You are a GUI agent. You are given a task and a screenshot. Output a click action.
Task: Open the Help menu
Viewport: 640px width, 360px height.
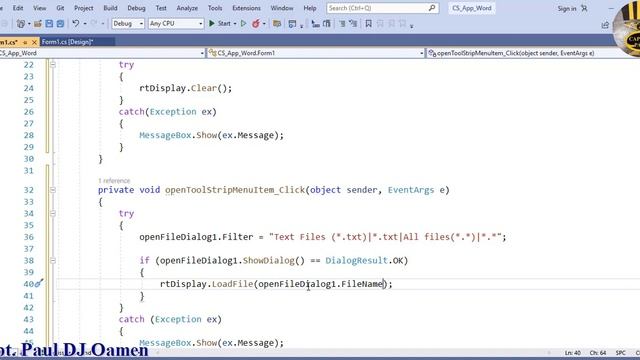(x=309, y=8)
